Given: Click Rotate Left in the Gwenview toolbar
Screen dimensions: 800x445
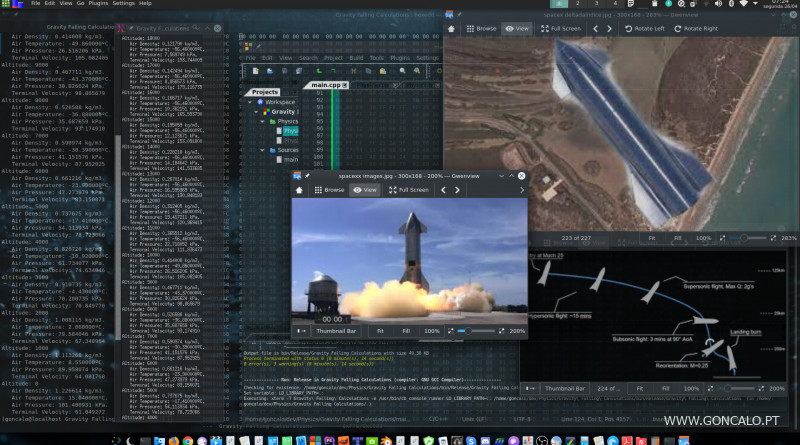Looking at the screenshot, I should coord(644,29).
